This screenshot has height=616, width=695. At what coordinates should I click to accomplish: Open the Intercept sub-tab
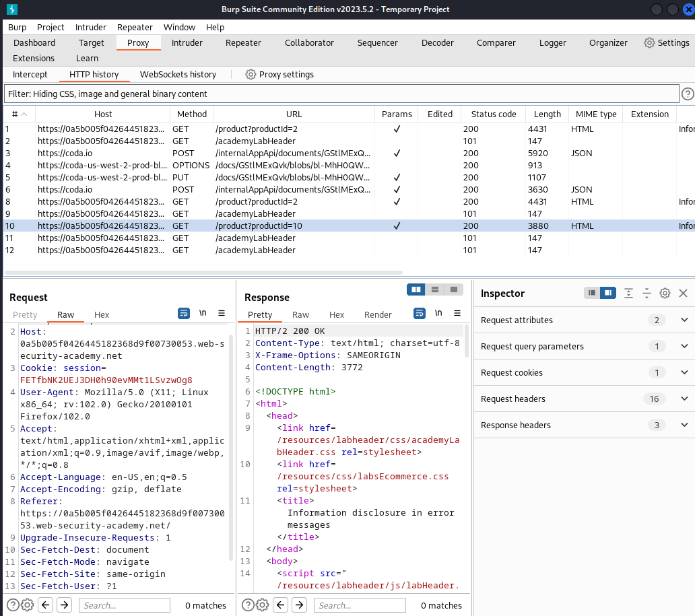point(30,75)
